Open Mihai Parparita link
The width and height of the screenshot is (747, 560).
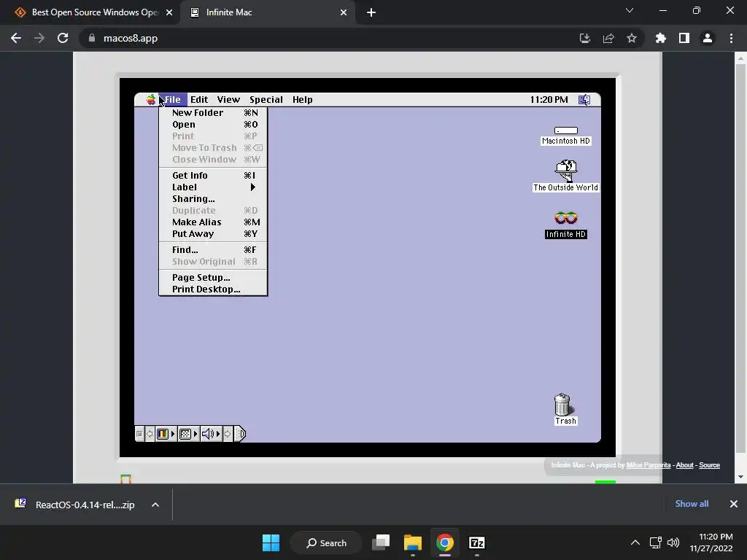(x=649, y=465)
